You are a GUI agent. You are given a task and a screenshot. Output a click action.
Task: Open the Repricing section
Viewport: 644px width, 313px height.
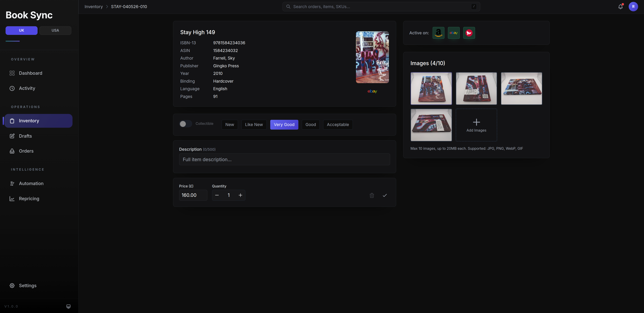click(29, 198)
